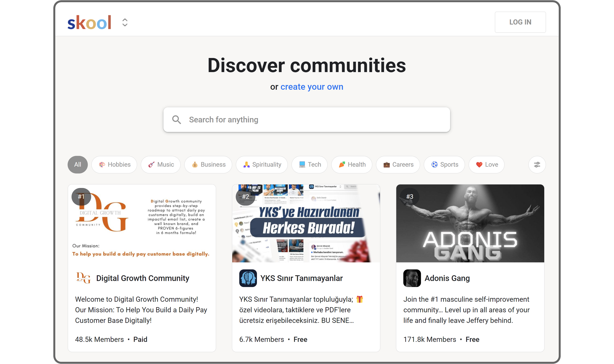The height and width of the screenshot is (364, 614).
Task: Click the Adonis Gang profile avatar
Action: pos(412,278)
